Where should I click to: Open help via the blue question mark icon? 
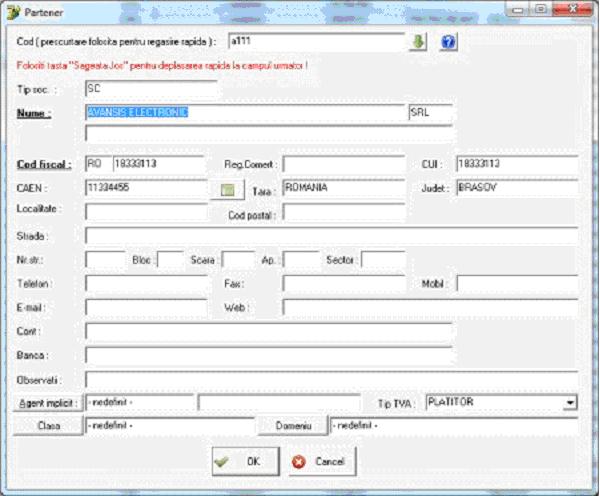pyautogui.click(x=449, y=42)
